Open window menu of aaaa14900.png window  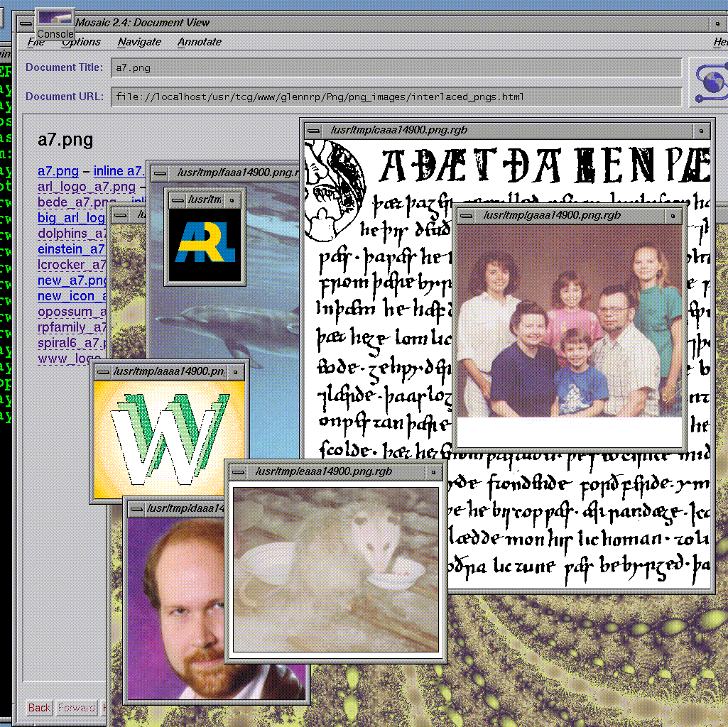(x=103, y=371)
